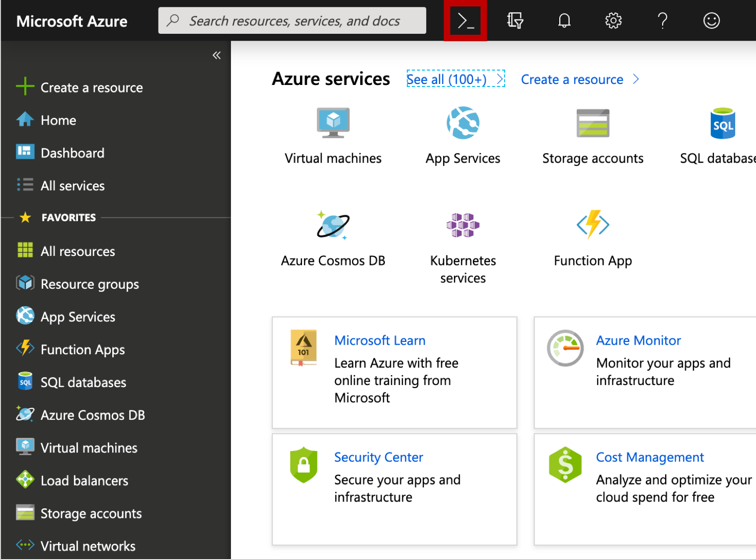The image size is (756, 559).
Task: Open the feedback smiley icon
Action: point(711,21)
